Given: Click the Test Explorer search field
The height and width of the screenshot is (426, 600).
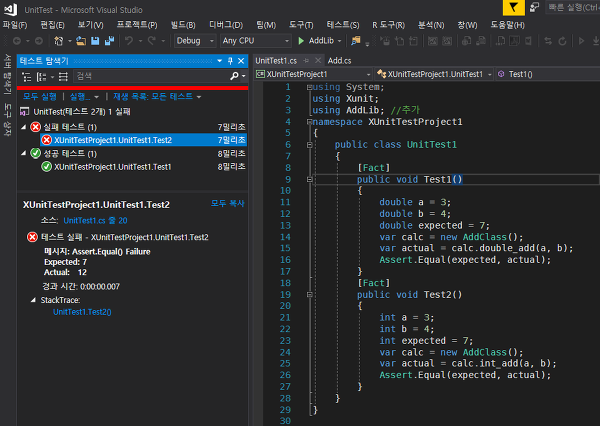Looking at the screenshot, I should point(151,76).
